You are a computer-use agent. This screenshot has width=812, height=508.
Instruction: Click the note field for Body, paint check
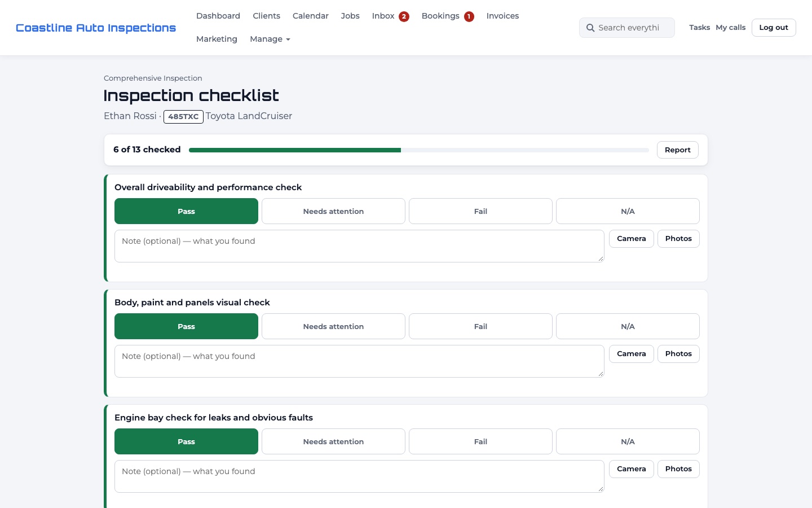pos(359,361)
